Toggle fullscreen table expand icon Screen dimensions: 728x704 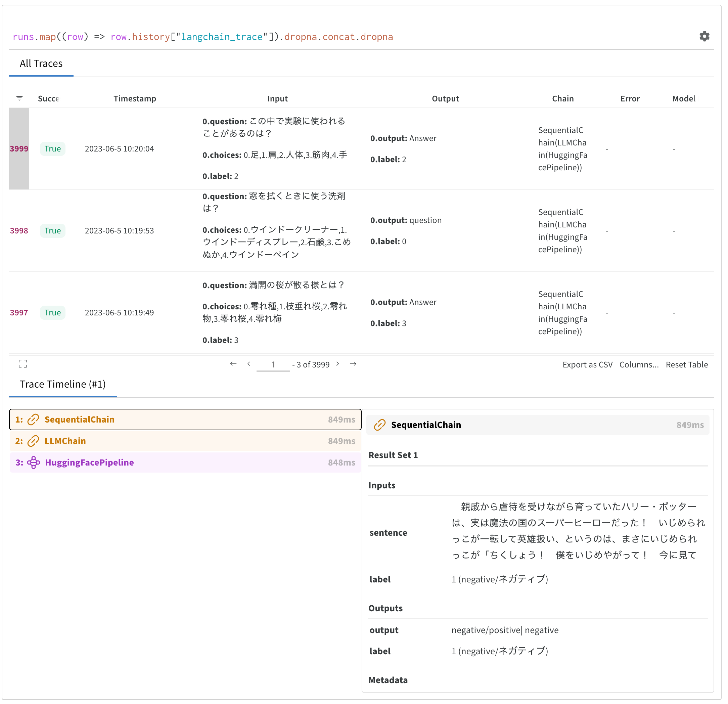22,364
